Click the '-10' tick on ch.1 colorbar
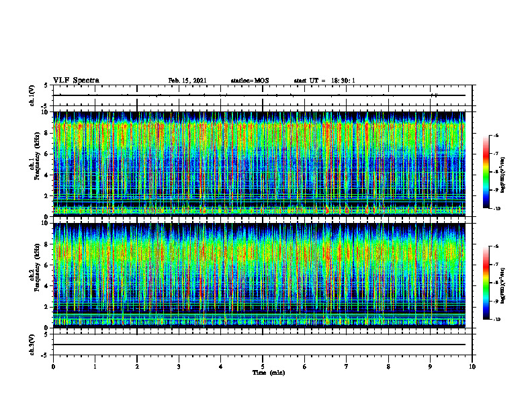The width and height of the screenshot is (532, 411). tap(496, 209)
